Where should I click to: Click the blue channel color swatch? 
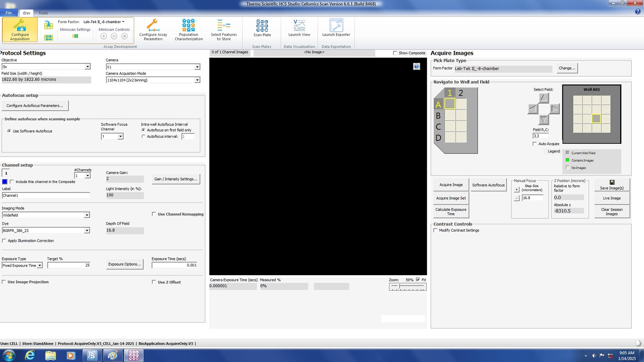[4, 182]
